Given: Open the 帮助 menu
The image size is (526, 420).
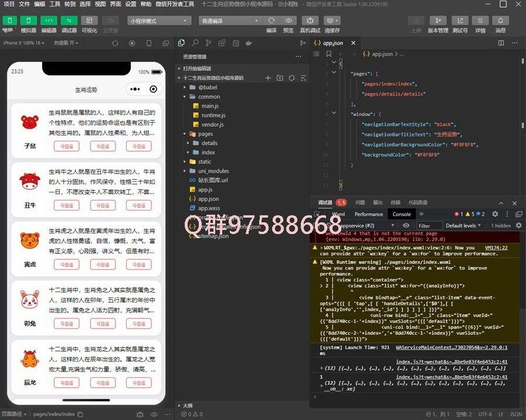Looking at the screenshot, I should (145, 4).
